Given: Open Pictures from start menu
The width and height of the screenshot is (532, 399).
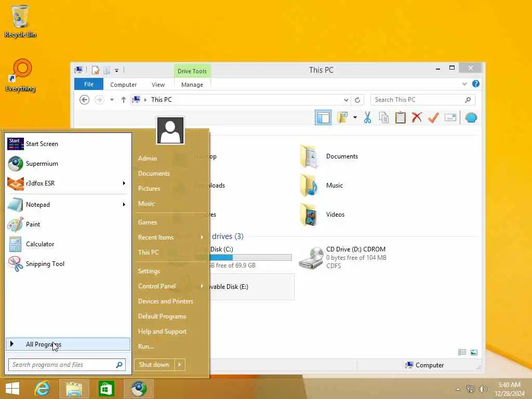Looking at the screenshot, I should [149, 188].
